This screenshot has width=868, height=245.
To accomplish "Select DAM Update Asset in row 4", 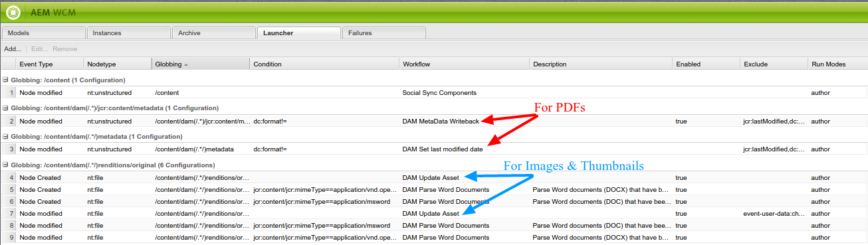I will pos(465,178).
